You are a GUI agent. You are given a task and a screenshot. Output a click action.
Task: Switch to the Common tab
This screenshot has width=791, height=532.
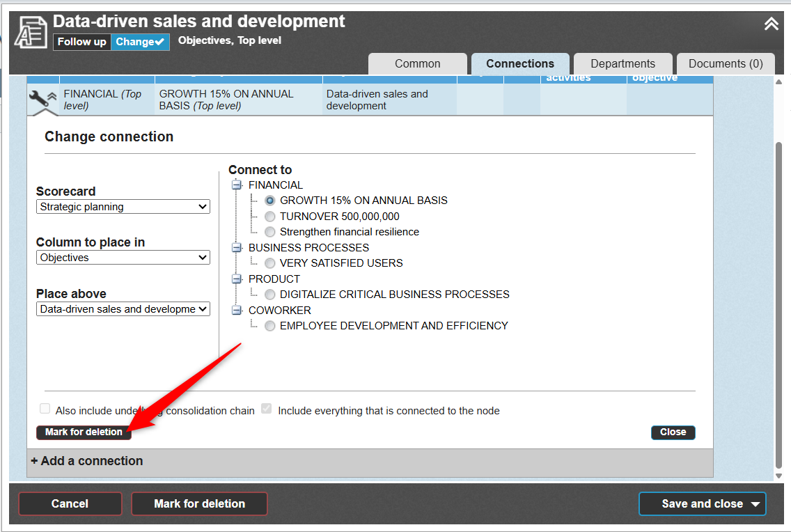pos(417,63)
